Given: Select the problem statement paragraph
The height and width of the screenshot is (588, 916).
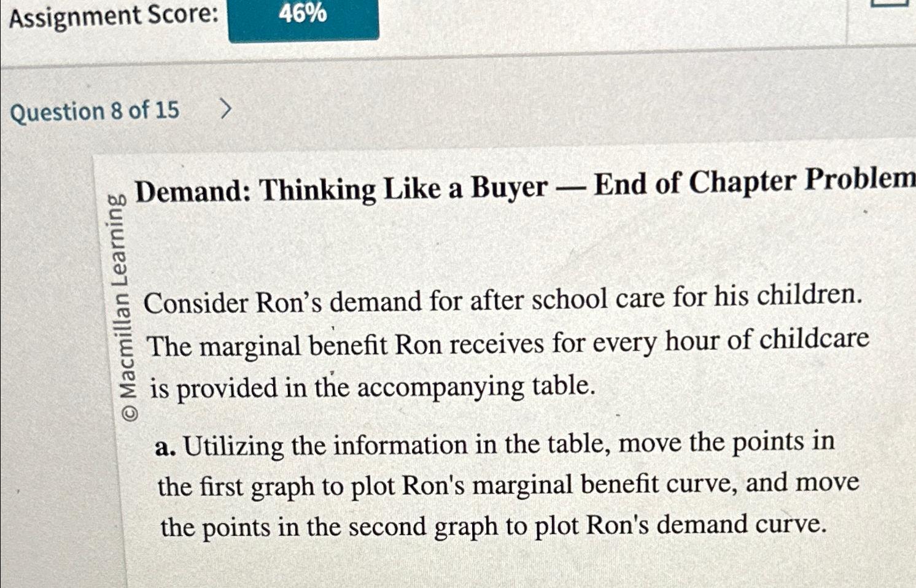Looking at the screenshot, I should tap(503, 344).
